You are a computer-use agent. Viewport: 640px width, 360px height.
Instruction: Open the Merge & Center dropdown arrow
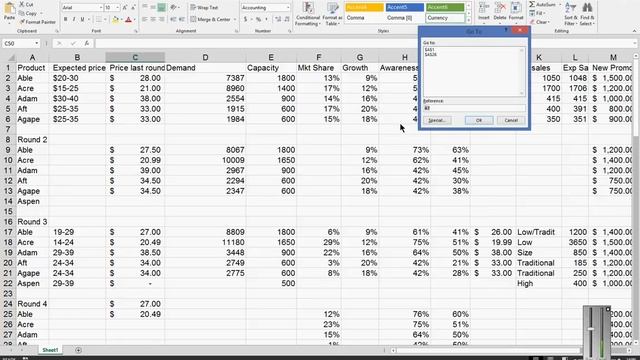tap(235, 19)
